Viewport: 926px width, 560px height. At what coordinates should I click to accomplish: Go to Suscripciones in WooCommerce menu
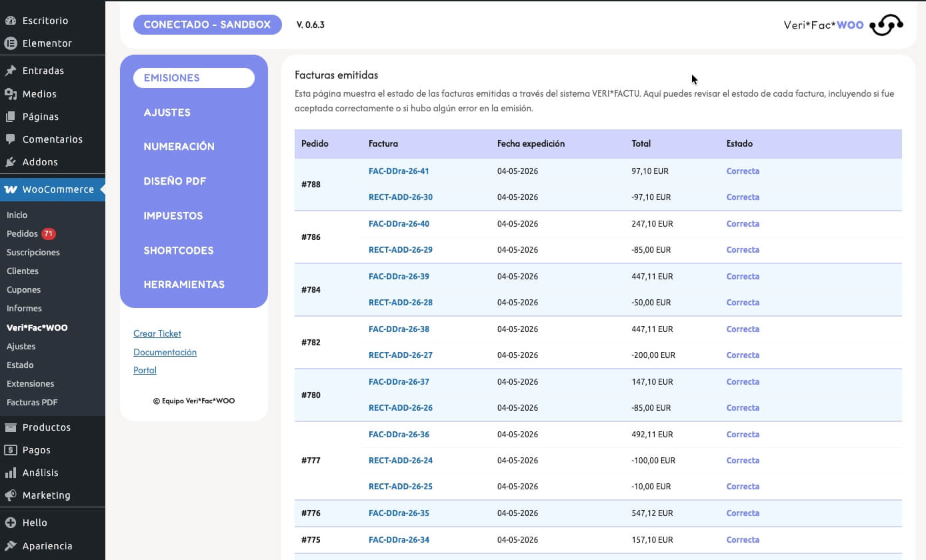(x=33, y=253)
